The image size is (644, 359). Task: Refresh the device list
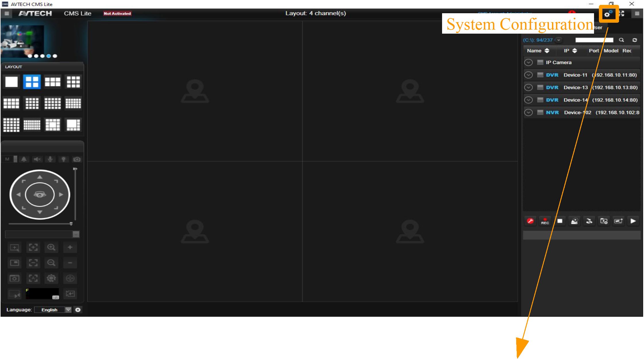[x=635, y=40]
